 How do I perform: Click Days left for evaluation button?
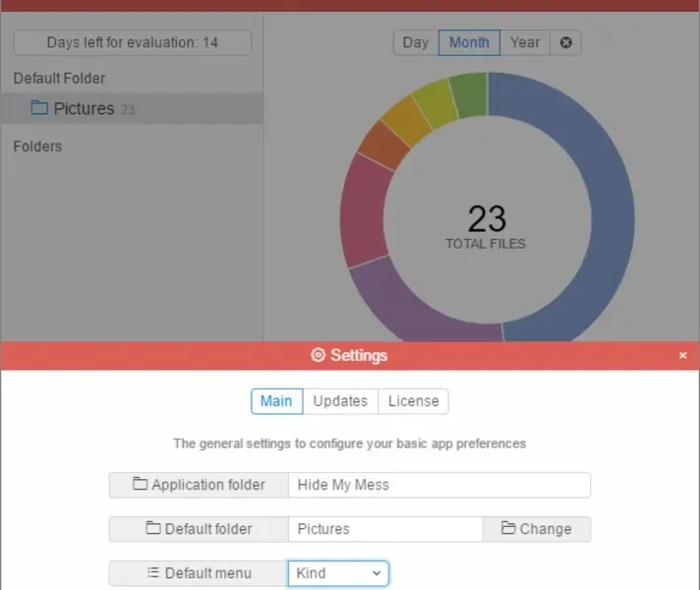point(133,43)
